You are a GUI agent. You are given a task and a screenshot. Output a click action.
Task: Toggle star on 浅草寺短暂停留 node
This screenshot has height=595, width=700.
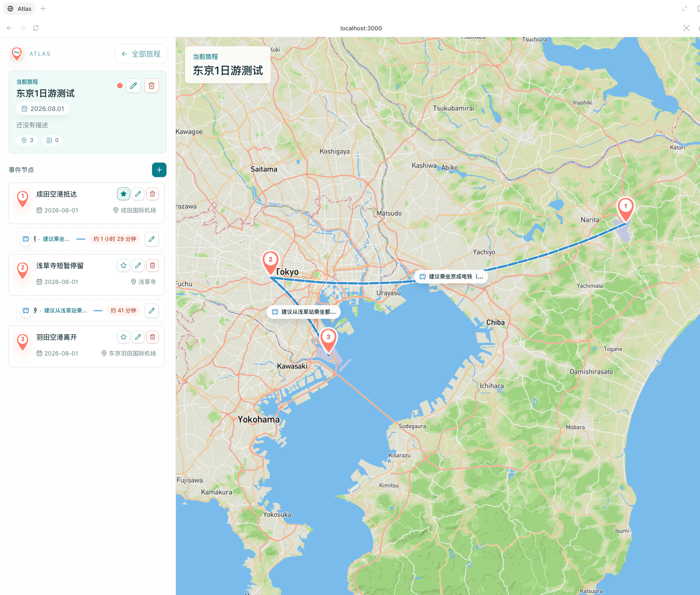point(124,265)
